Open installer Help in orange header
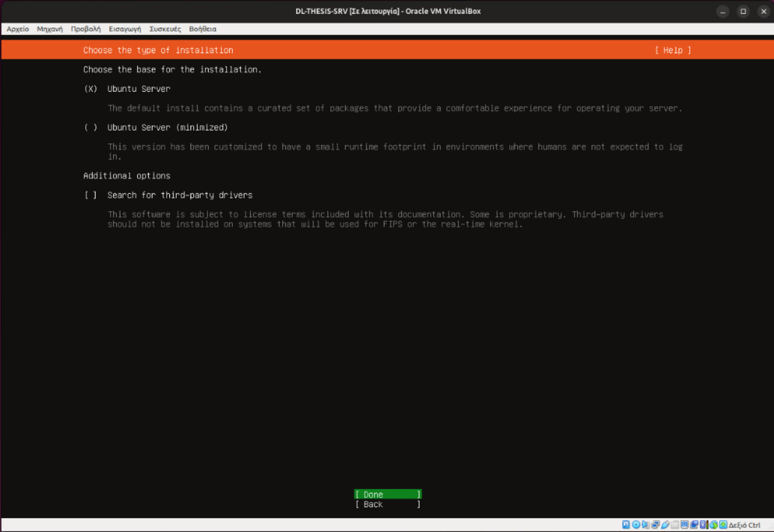The height and width of the screenshot is (532, 774). 672,50
